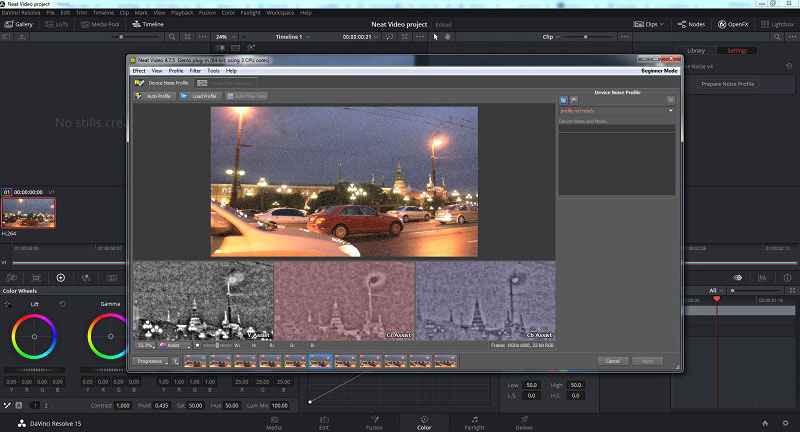Open the View menu in Neat Video
The width and height of the screenshot is (800, 432).
(x=157, y=71)
